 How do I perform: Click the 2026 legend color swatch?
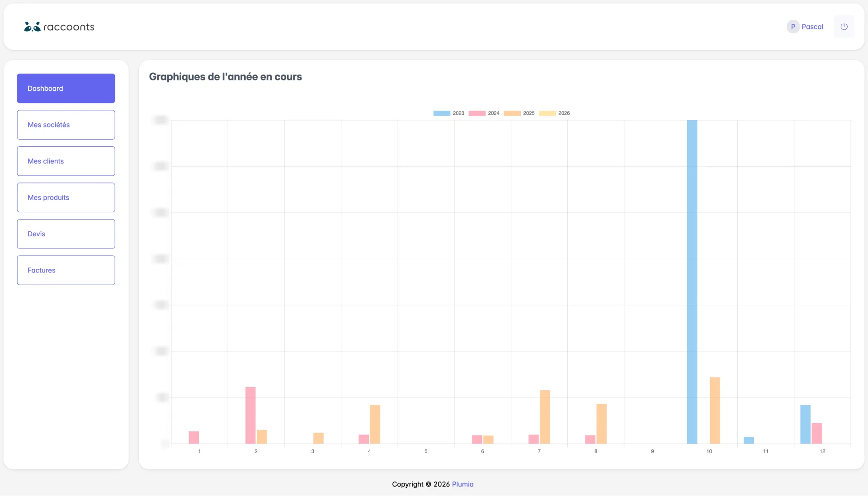(547, 113)
